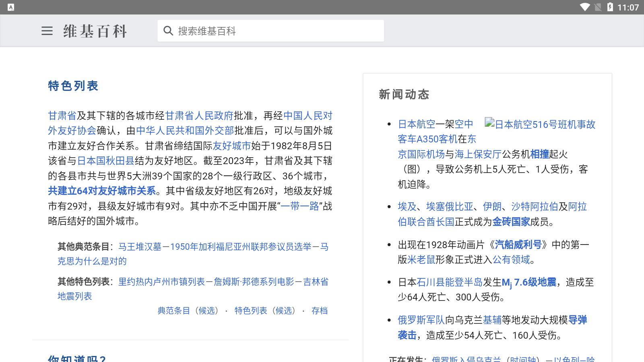Open the 存档 archive link
The height and width of the screenshot is (362, 644).
point(320,311)
